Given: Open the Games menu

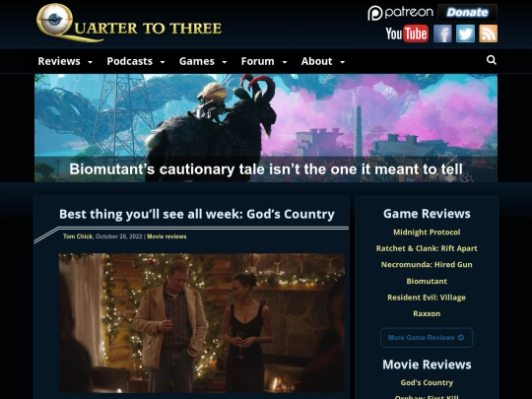Looking at the screenshot, I should 197,61.
